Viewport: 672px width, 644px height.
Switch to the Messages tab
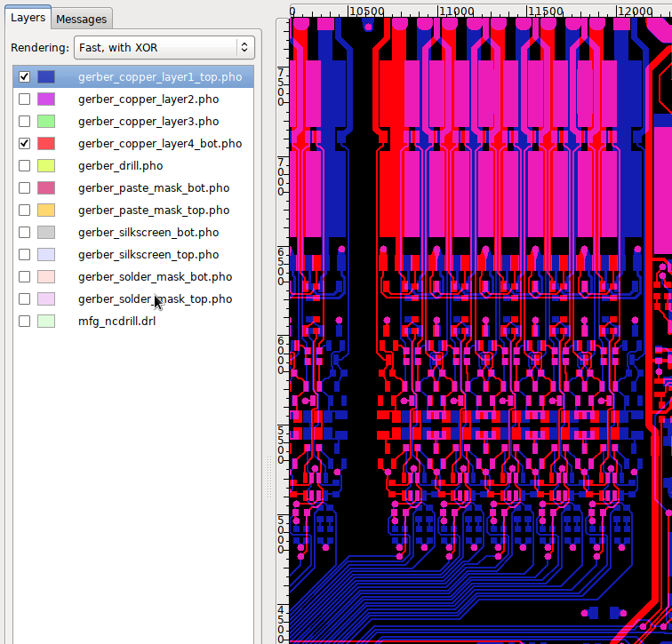pos(82,19)
